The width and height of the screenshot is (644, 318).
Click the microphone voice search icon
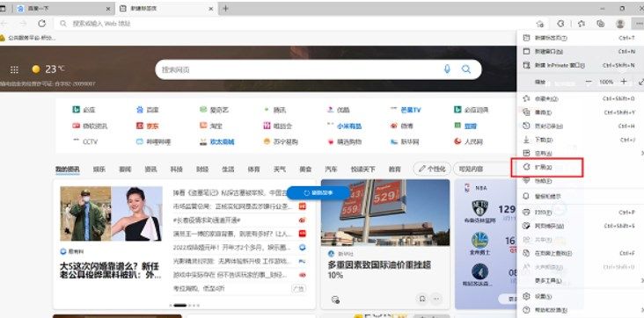point(447,69)
